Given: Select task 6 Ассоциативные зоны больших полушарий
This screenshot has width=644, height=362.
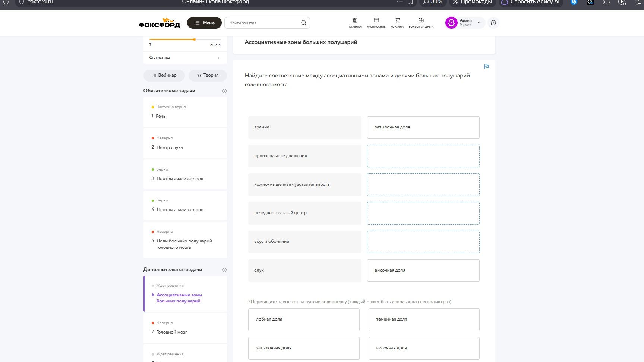Looking at the screenshot, I should point(185,293).
